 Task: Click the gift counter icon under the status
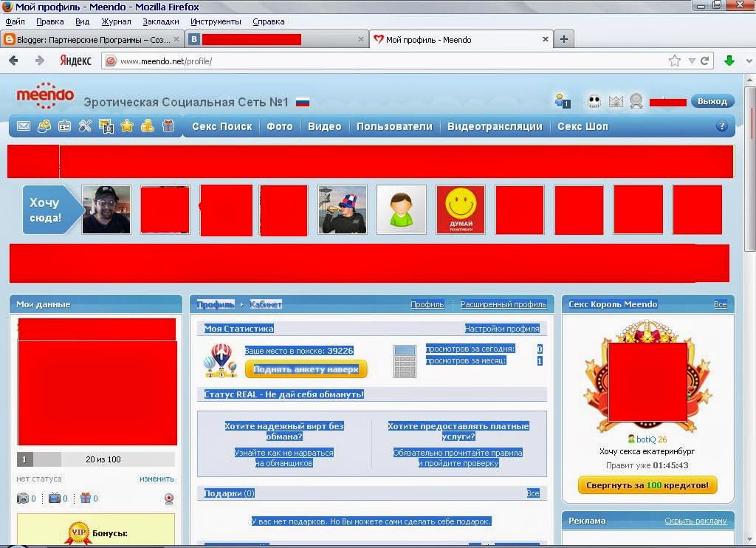86,498
